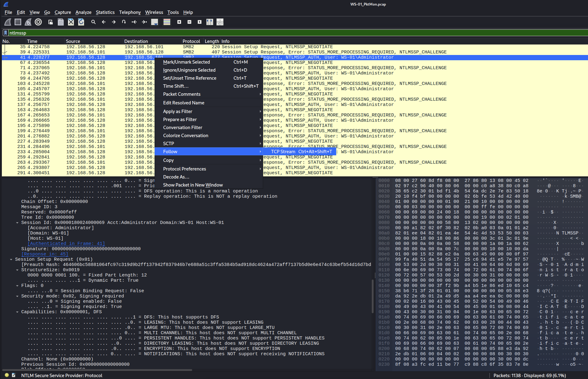Expand the Copy submenu
The height and width of the screenshot is (379, 588).
point(209,160)
